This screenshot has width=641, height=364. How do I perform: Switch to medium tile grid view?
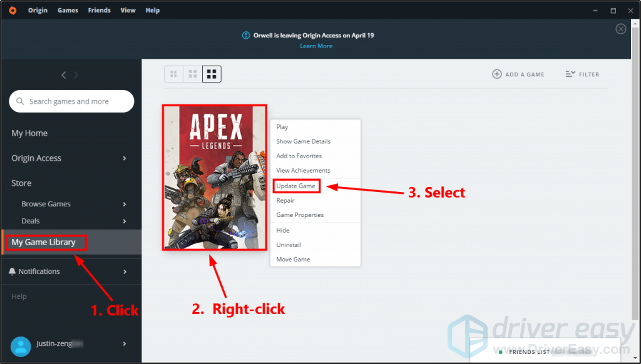pyautogui.click(x=193, y=74)
